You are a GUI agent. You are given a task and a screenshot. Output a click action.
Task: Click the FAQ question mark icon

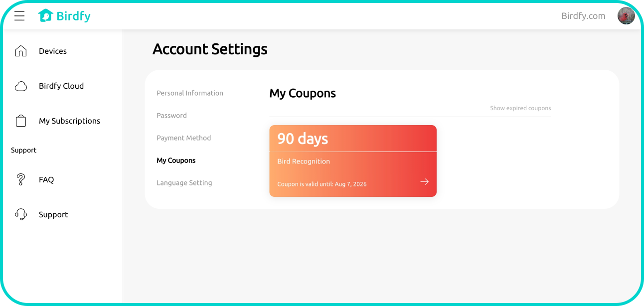click(x=21, y=179)
